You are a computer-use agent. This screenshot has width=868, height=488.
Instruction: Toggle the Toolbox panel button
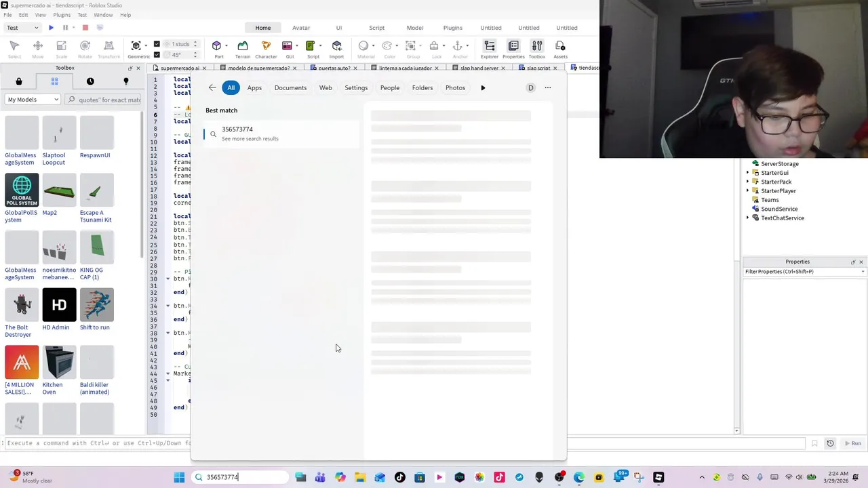[x=537, y=49]
